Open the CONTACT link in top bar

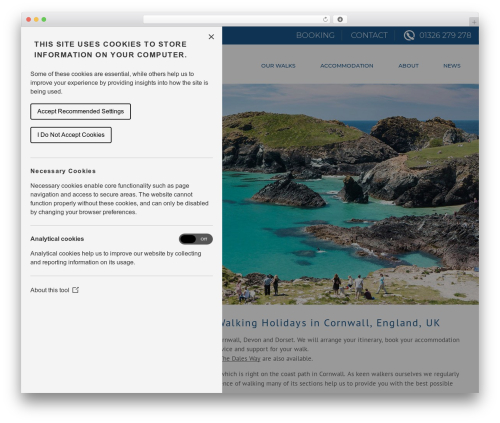[x=369, y=35]
